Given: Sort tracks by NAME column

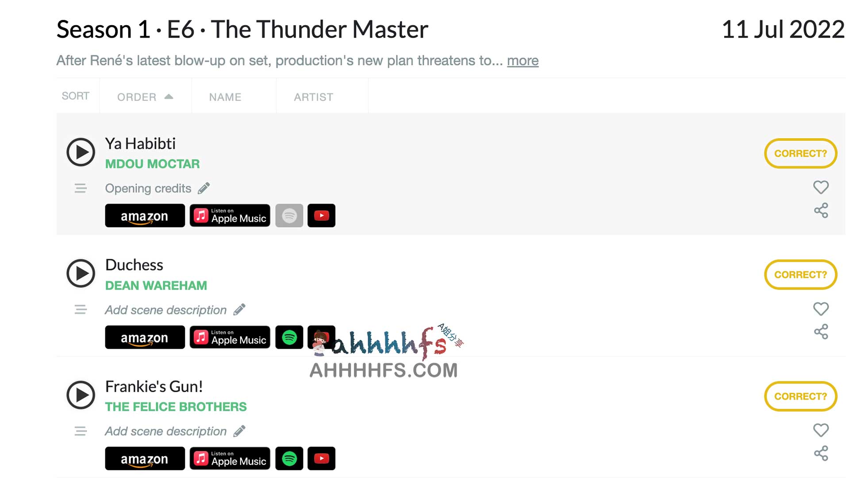Looking at the screenshot, I should tap(225, 96).
